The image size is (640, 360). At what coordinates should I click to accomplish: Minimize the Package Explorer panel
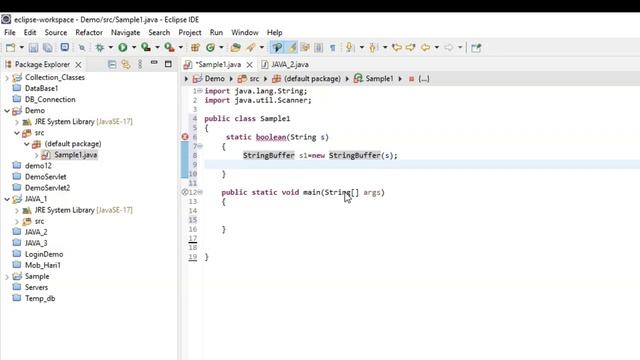click(x=154, y=63)
